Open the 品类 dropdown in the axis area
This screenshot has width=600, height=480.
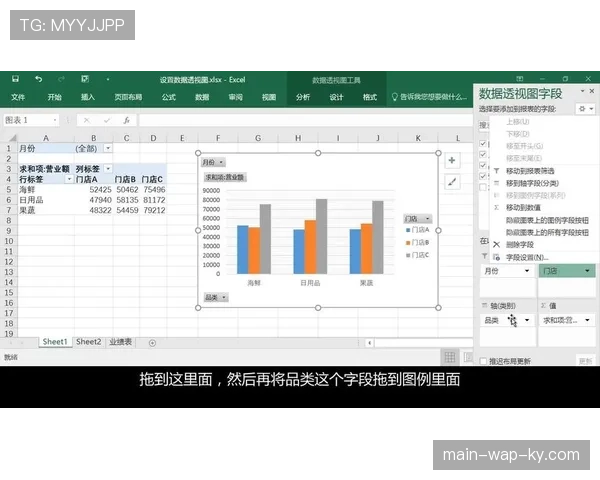tap(527, 320)
